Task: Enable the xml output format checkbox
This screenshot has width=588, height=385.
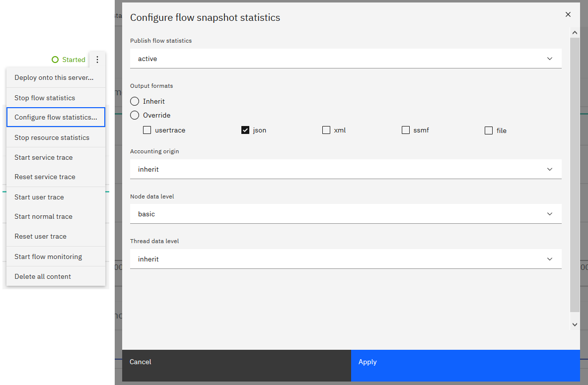Action: pos(326,130)
